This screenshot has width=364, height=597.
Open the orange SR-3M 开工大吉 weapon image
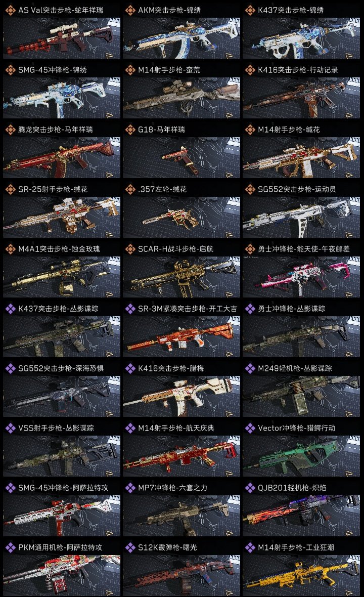pyautogui.click(x=181, y=336)
